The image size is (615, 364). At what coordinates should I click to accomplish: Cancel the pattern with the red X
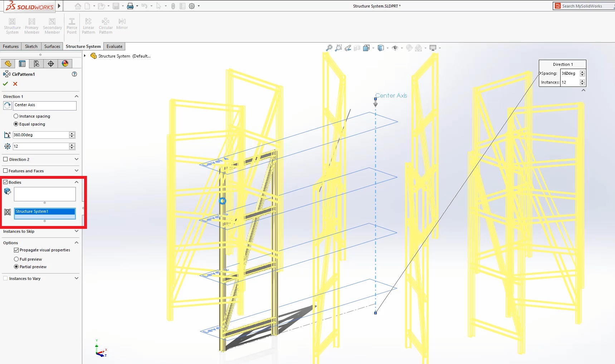[x=15, y=84]
